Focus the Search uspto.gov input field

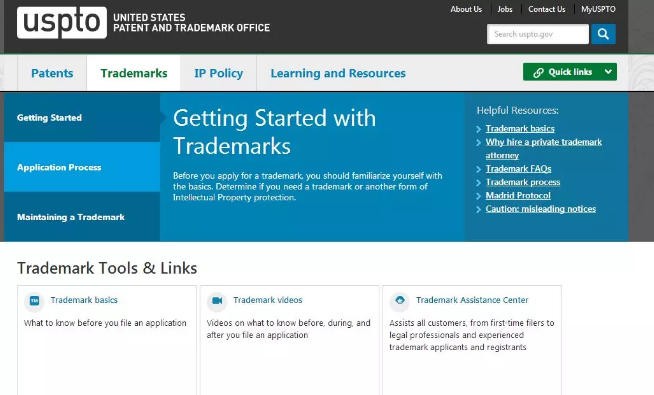pos(538,34)
